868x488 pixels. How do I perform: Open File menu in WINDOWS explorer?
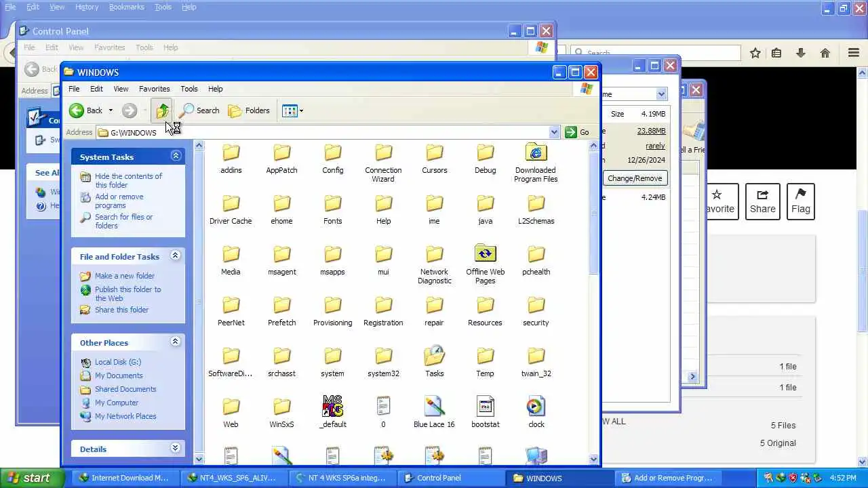74,89
